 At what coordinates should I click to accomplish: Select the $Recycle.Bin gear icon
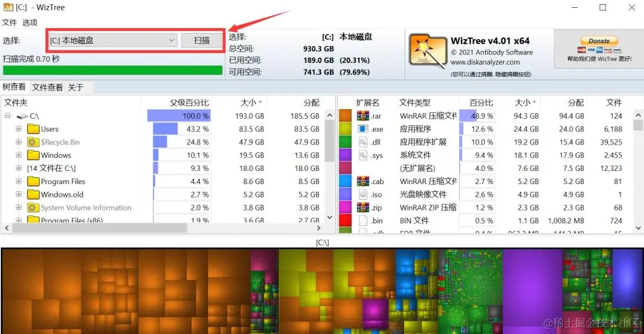click(x=33, y=142)
